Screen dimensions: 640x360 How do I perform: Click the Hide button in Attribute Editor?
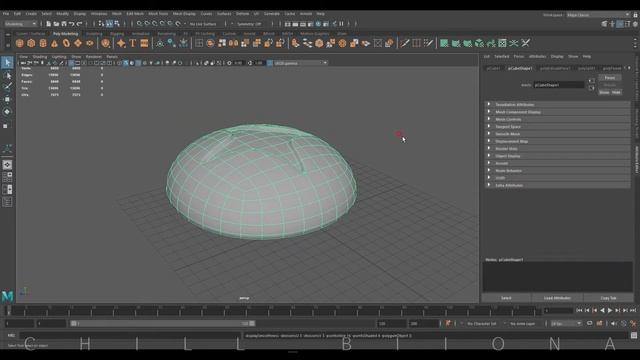(616, 92)
